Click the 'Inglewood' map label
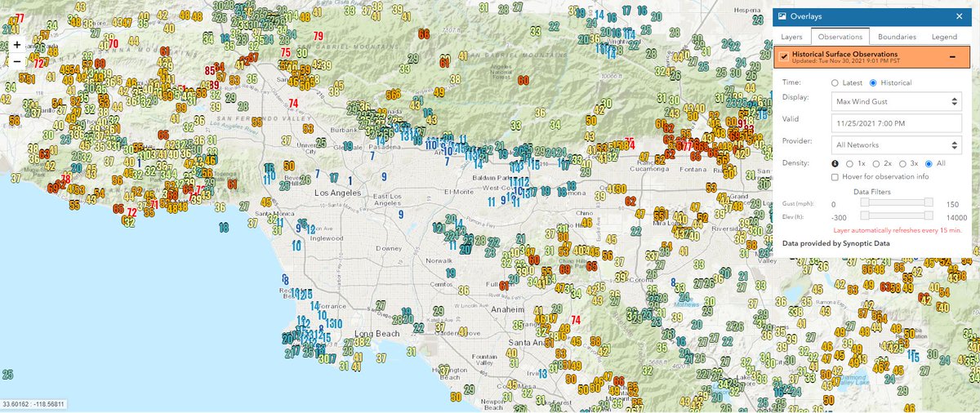This screenshot has height=413, width=980. point(325,238)
